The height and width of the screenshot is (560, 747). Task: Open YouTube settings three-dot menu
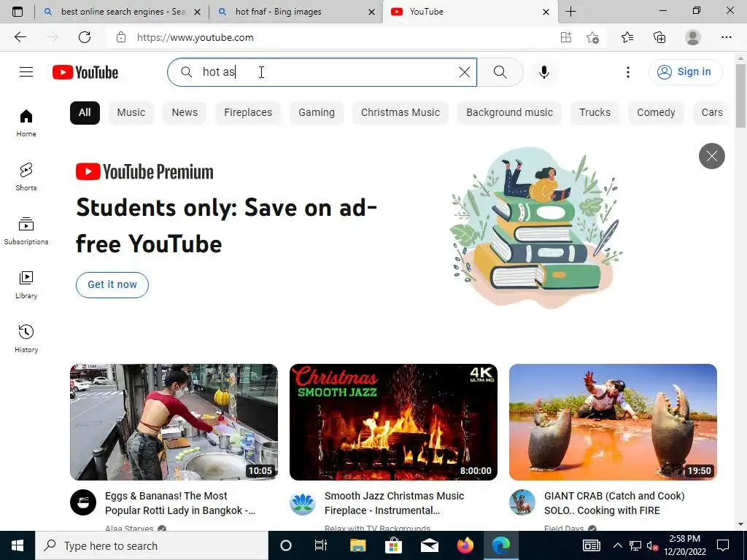coord(628,72)
